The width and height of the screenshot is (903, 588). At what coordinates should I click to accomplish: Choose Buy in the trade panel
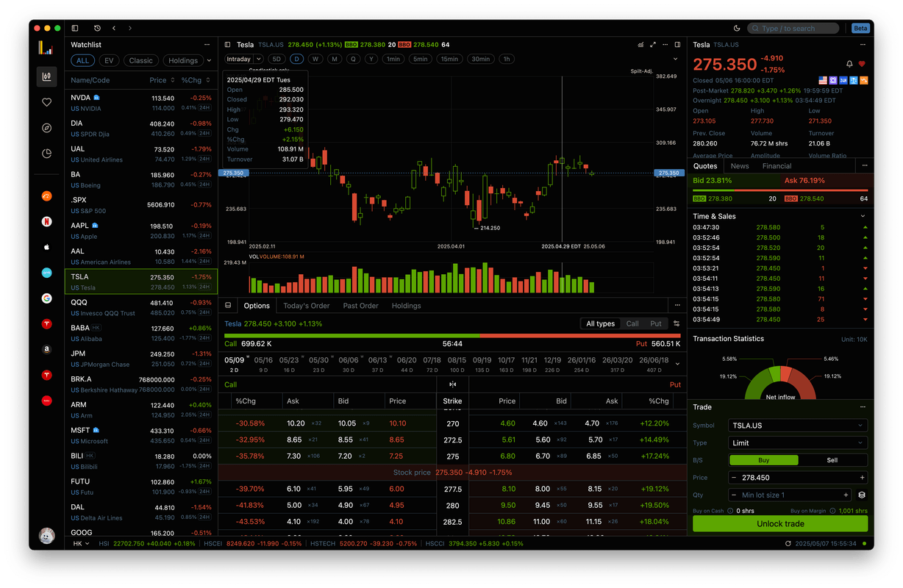tap(763, 460)
